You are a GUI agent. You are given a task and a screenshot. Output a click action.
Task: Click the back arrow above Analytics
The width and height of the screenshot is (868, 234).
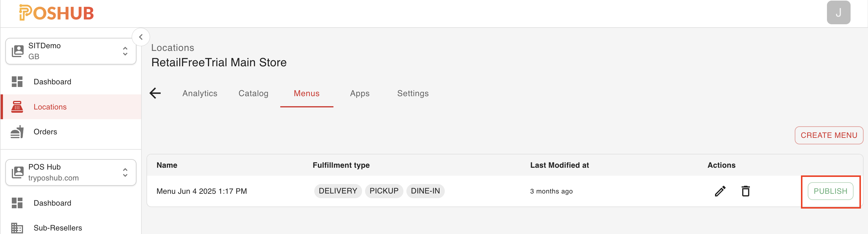(155, 93)
